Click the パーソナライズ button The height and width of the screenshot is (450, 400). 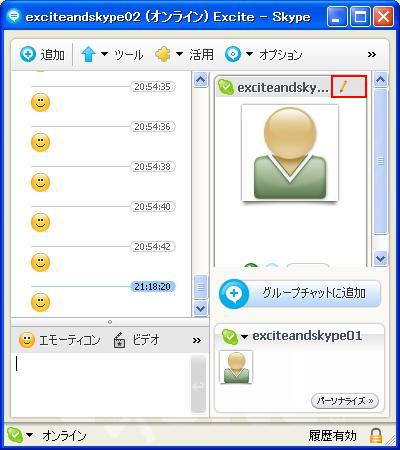(345, 401)
